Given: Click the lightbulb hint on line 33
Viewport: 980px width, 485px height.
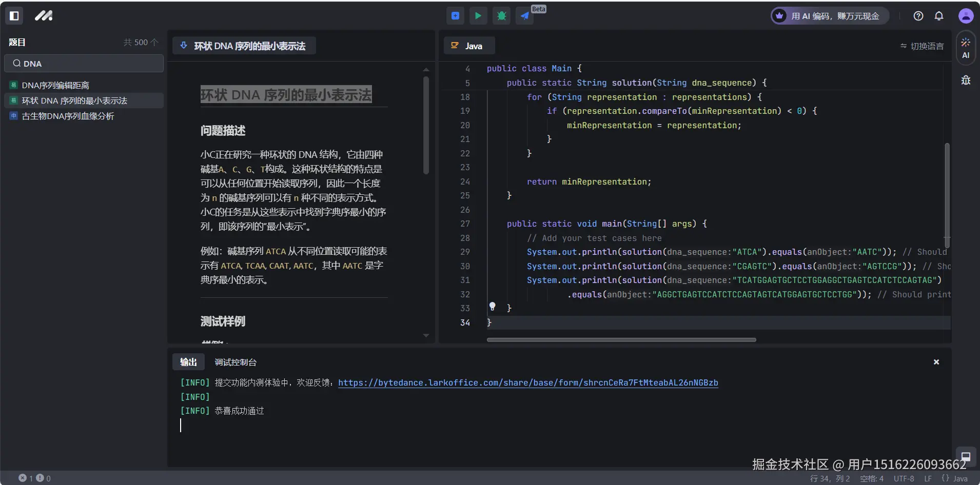Looking at the screenshot, I should click(492, 307).
